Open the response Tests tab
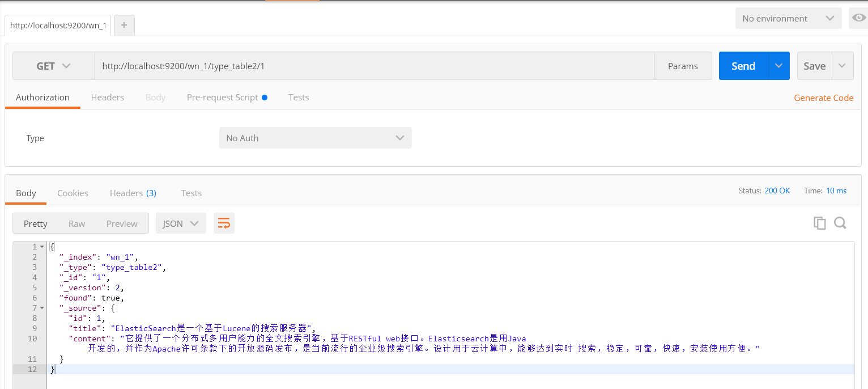The image size is (868, 389). [192, 193]
